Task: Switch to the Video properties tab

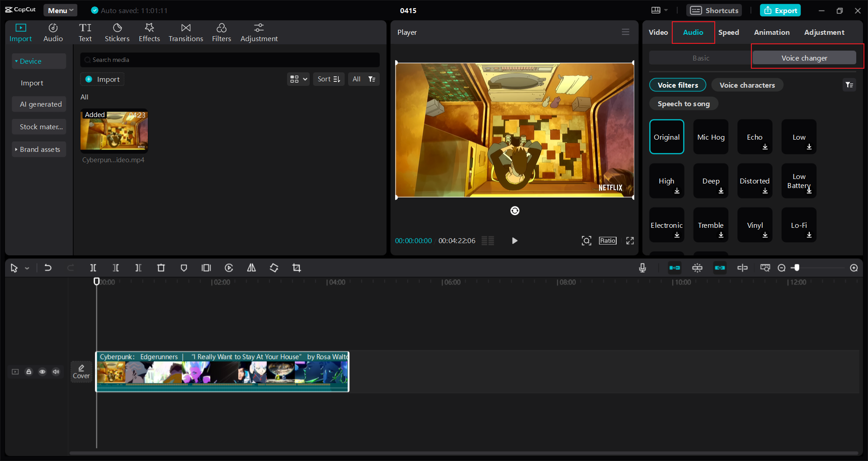Action: (658, 33)
